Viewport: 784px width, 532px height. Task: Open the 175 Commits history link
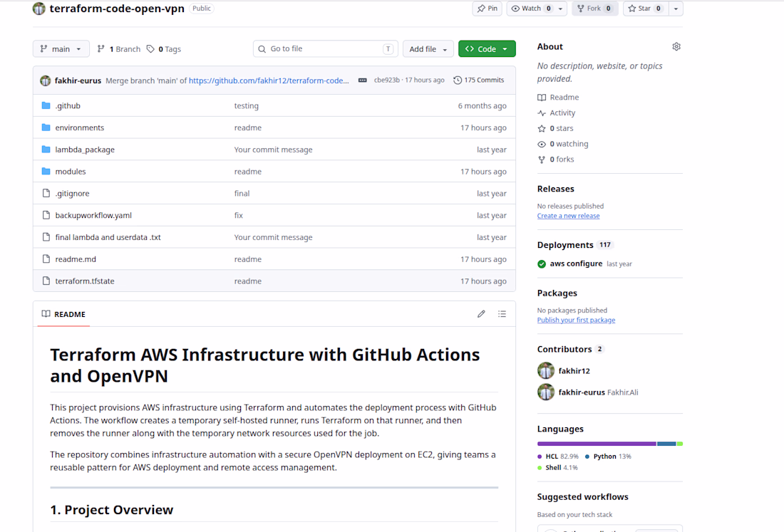tap(479, 80)
